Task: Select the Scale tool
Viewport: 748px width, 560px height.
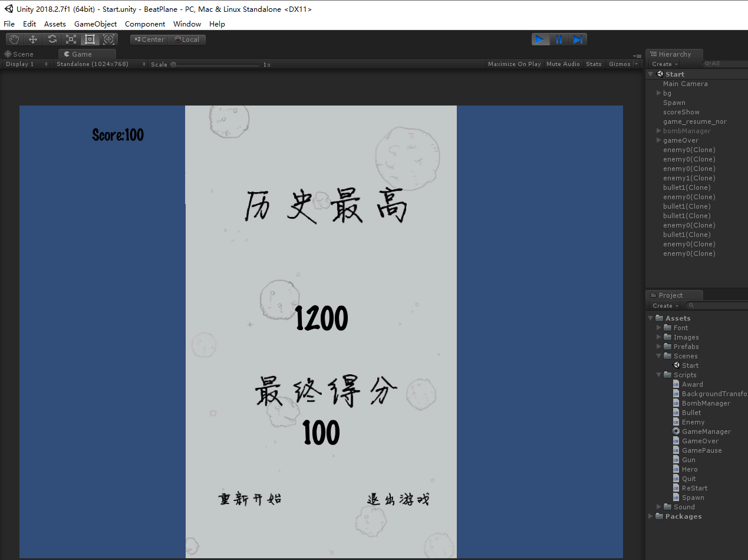Action: pos(71,39)
